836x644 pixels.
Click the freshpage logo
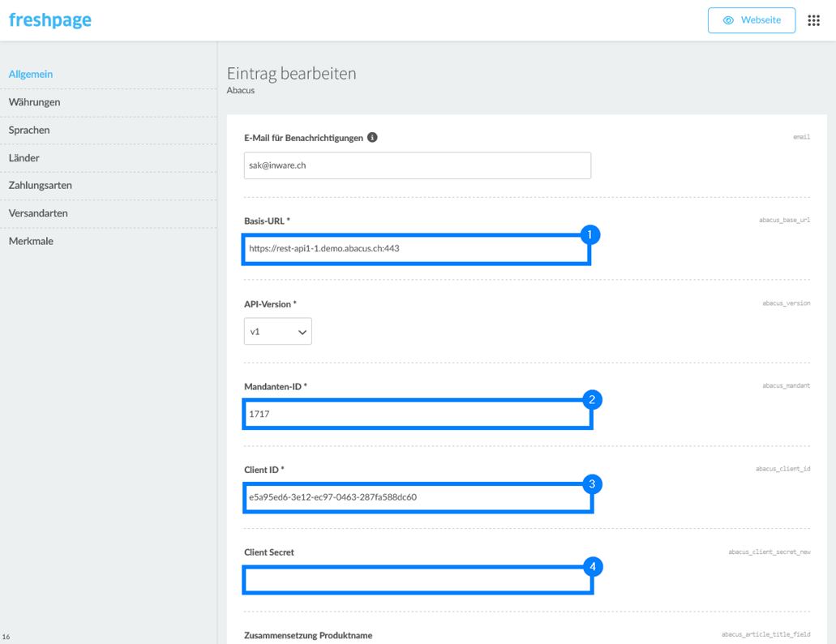50,20
